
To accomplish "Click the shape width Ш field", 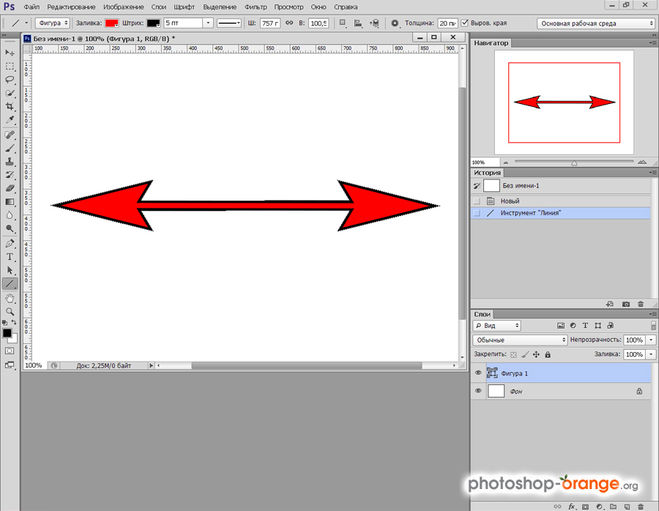I will (269, 23).
